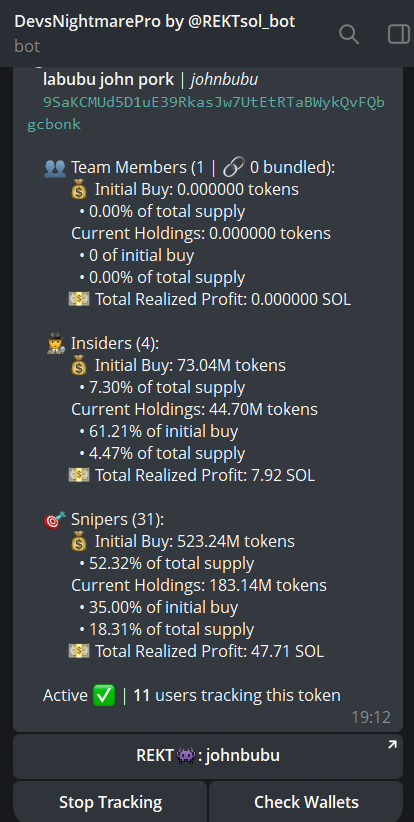Click the REKT alien monster emoji
The width and height of the screenshot is (414, 822).
click(x=187, y=755)
